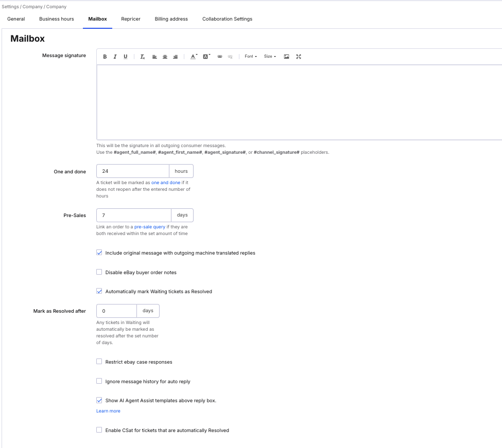This screenshot has width=502, height=448.
Task: Click the unlink icon
Action: coord(230,57)
